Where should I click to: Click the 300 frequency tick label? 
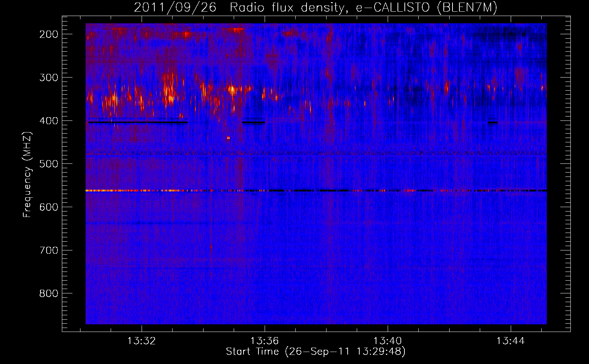point(48,78)
